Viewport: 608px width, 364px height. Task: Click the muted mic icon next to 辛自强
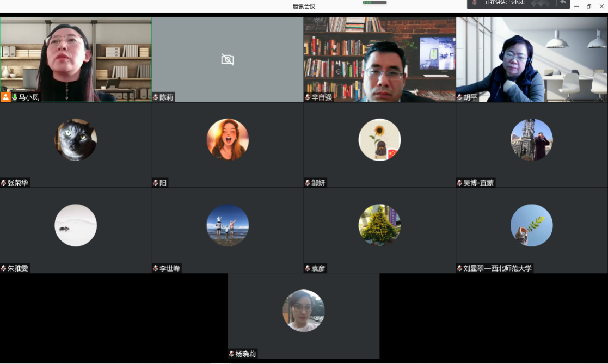tap(308, 97)
